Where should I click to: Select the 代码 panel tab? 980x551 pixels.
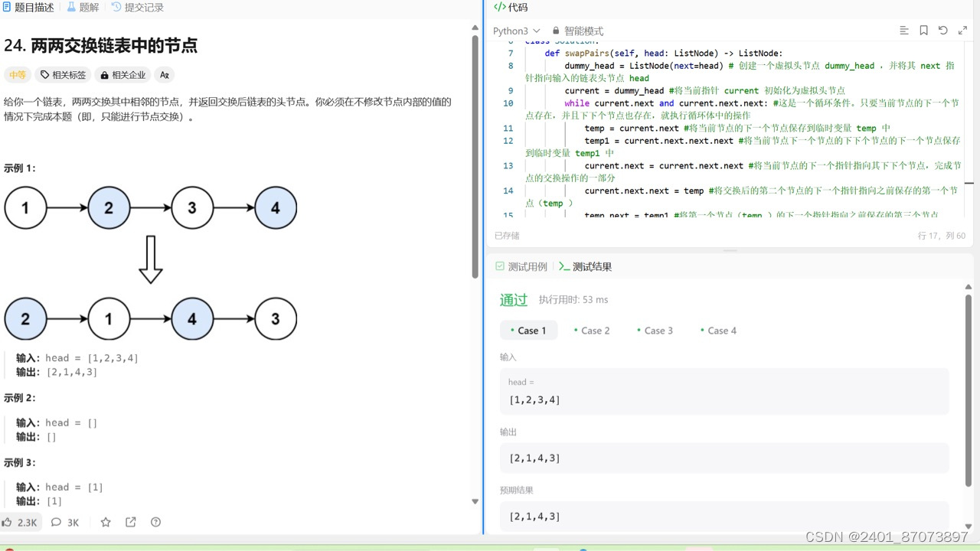pos(511,8)
